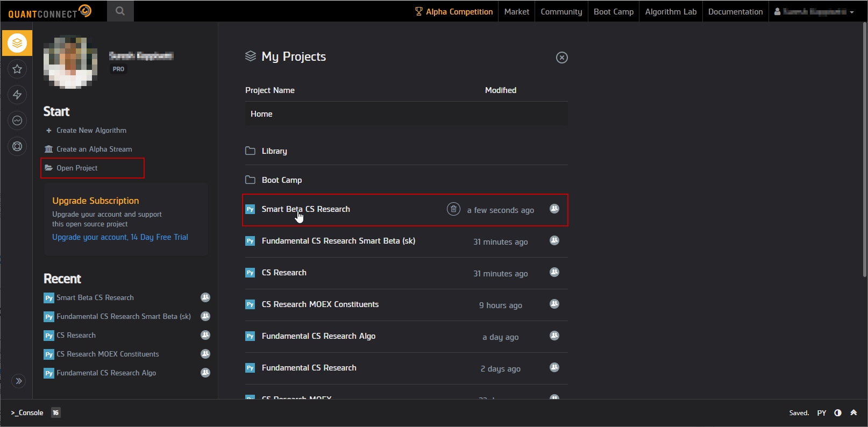This screenshot has width=868, height=427.
Task: Click Open Project in Start section
Action: [x=77, y=168]
